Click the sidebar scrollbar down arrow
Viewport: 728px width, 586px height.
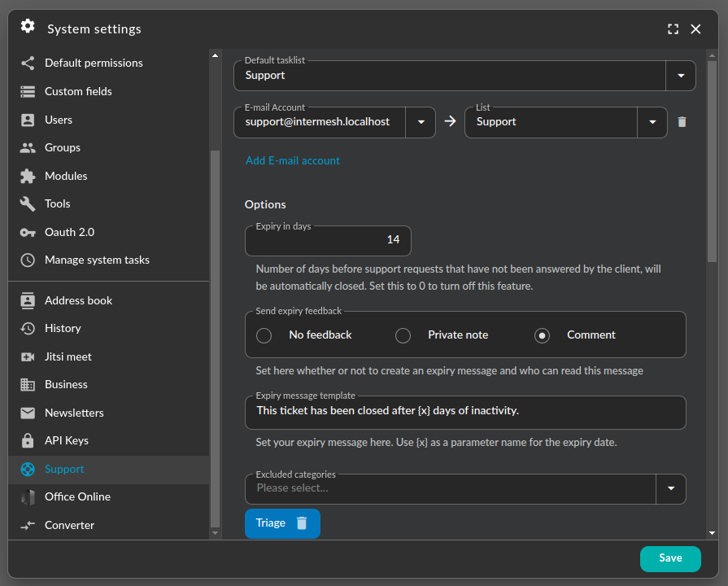pos(215,533)
